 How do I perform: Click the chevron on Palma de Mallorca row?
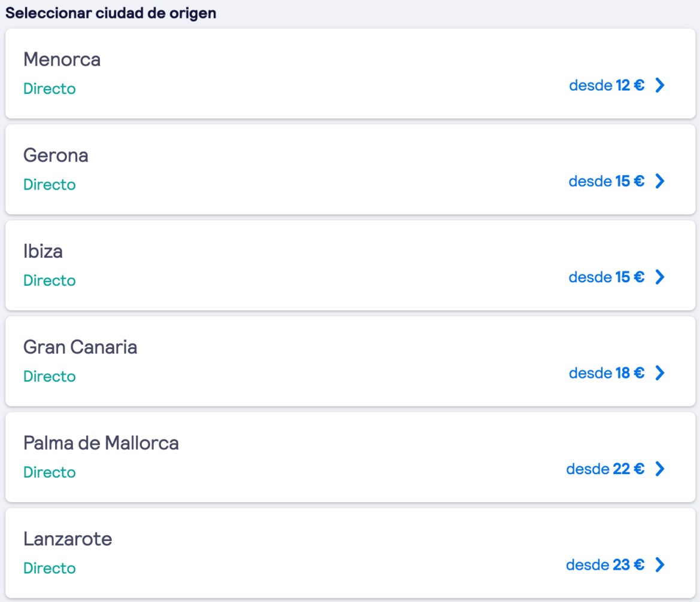pos(659,469)
